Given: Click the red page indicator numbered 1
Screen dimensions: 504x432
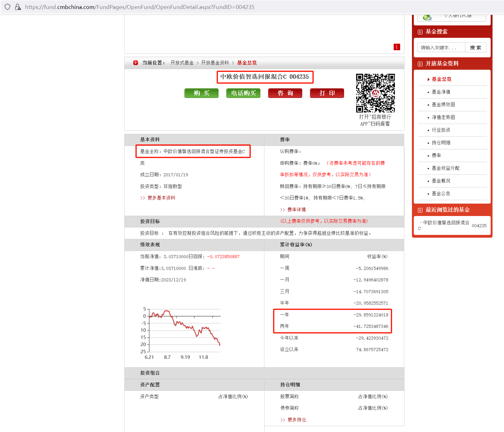Looking at the screenshot, I should (x=397, y=47).
